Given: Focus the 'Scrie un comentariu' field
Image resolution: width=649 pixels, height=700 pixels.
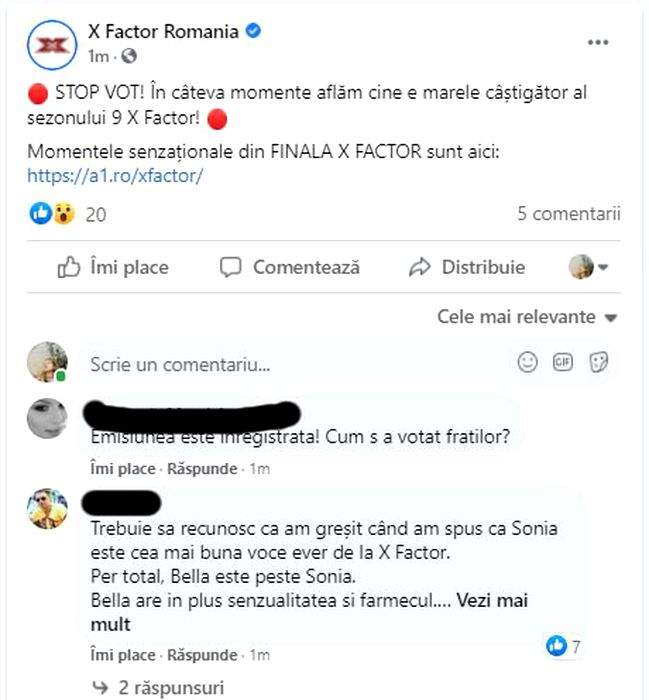Looking at the screenshot, I should pos(290,365).
